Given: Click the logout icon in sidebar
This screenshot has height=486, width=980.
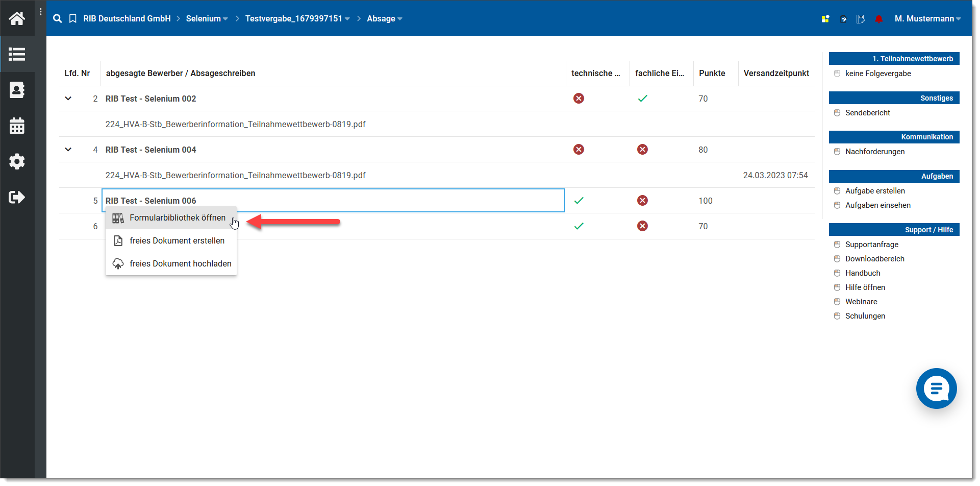Looking at the screenshot, I should (x=17, y=197).
